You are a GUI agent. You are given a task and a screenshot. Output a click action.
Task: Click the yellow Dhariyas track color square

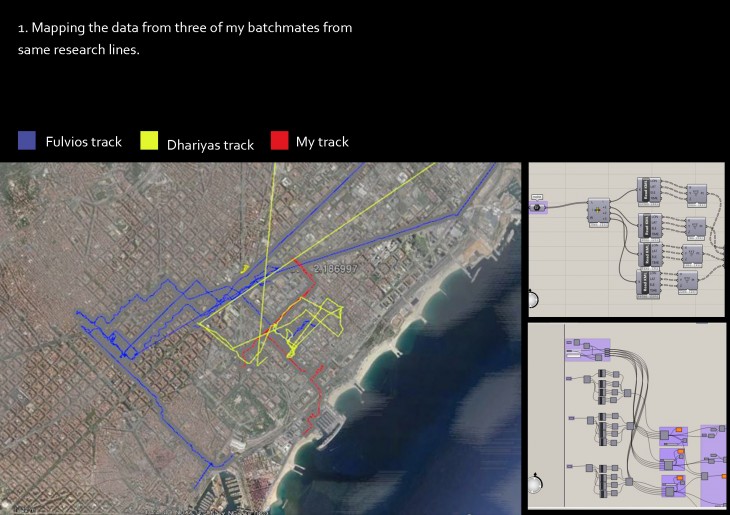pyautogui.click(x=150, y=142)
